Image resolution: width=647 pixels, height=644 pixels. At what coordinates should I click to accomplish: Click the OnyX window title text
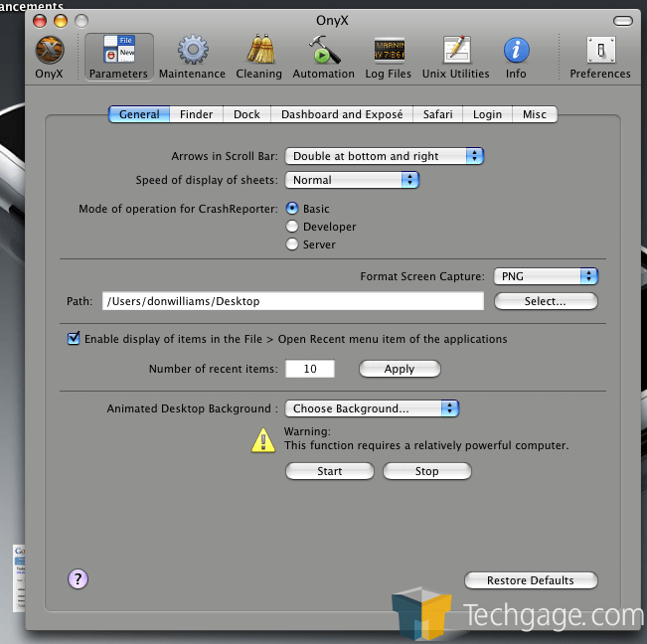coord(332,20)
